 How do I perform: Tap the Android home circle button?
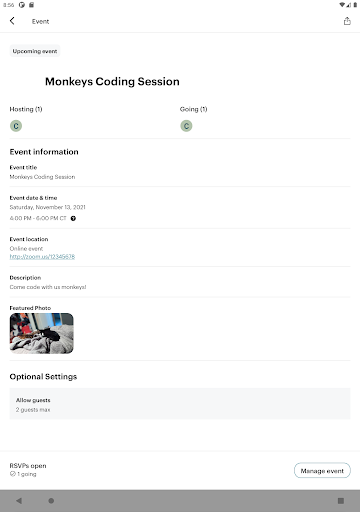[51, 501]
